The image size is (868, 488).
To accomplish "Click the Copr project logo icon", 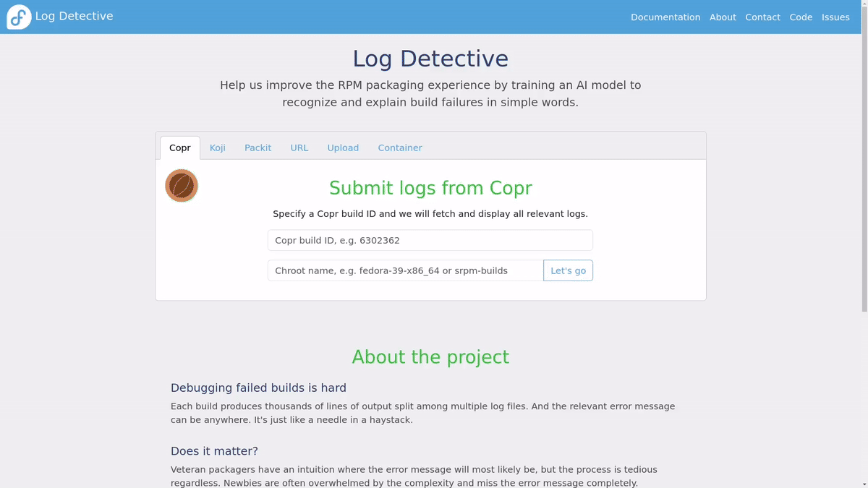I will pyautogui.click(x=182, y=186).
